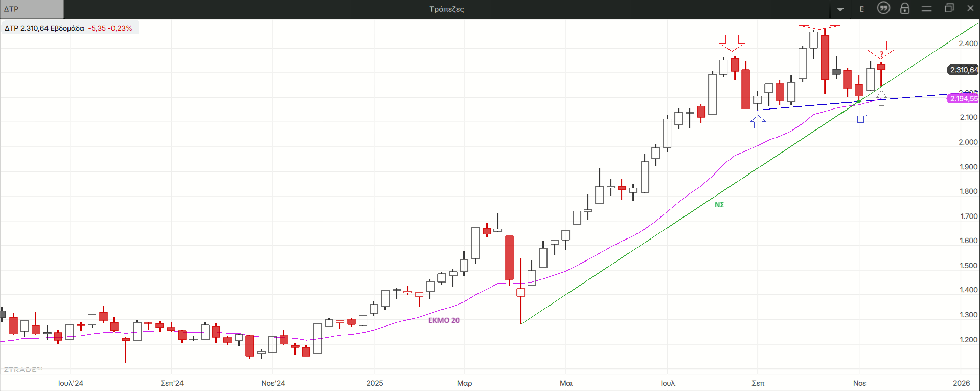
Task: Click the red down arrow with question mark
Action: pyautogui.click(x=880, y=49)
